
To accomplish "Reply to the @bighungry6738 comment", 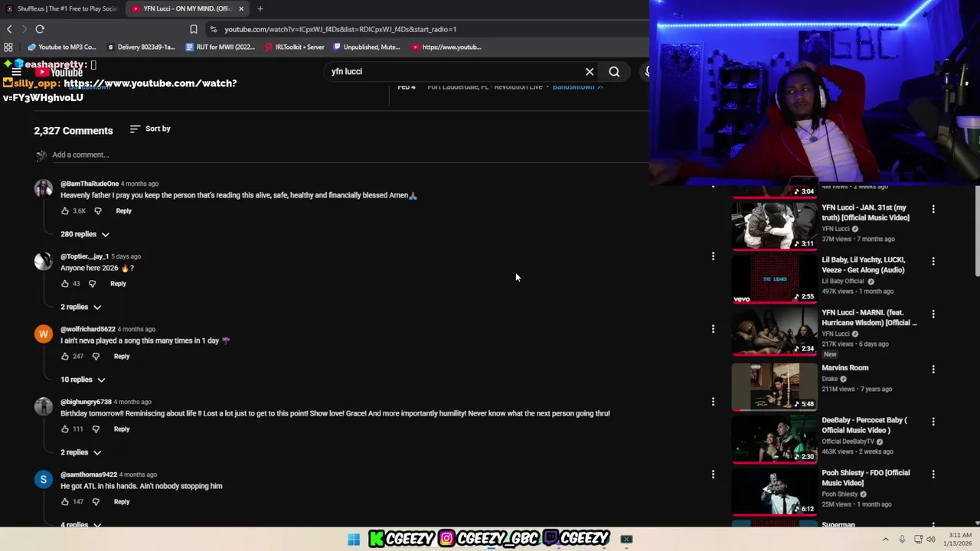I will (122, 429).
